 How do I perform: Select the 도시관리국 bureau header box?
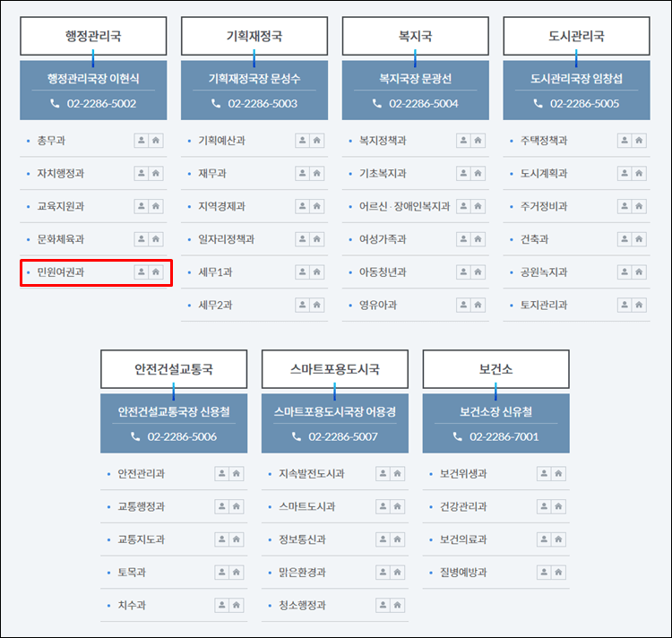577,36
